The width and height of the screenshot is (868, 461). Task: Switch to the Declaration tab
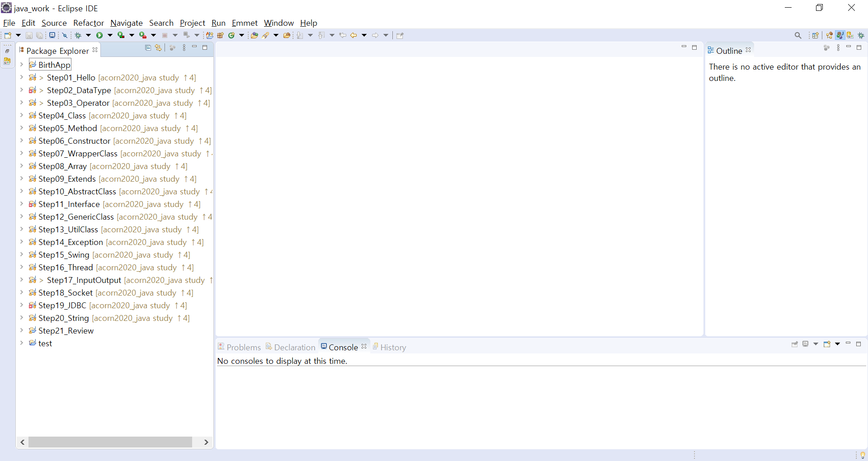tap(290, 347)
